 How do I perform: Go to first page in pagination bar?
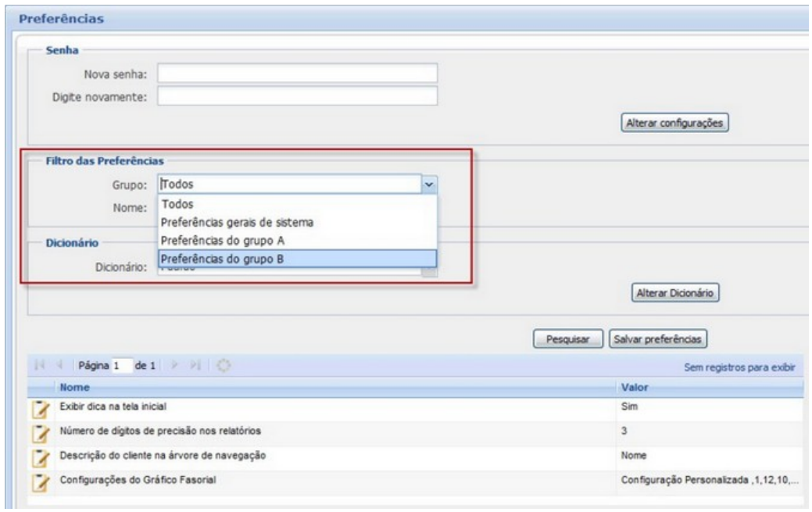(40, 366)
